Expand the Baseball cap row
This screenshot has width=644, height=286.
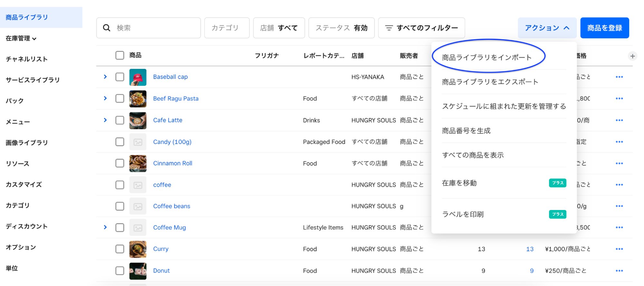click(x=105, y=77)
